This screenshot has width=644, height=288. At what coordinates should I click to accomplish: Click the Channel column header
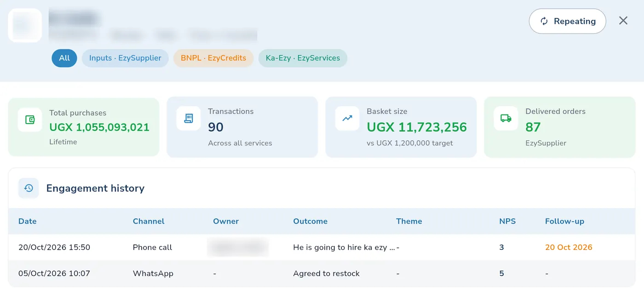coord(149,221)
